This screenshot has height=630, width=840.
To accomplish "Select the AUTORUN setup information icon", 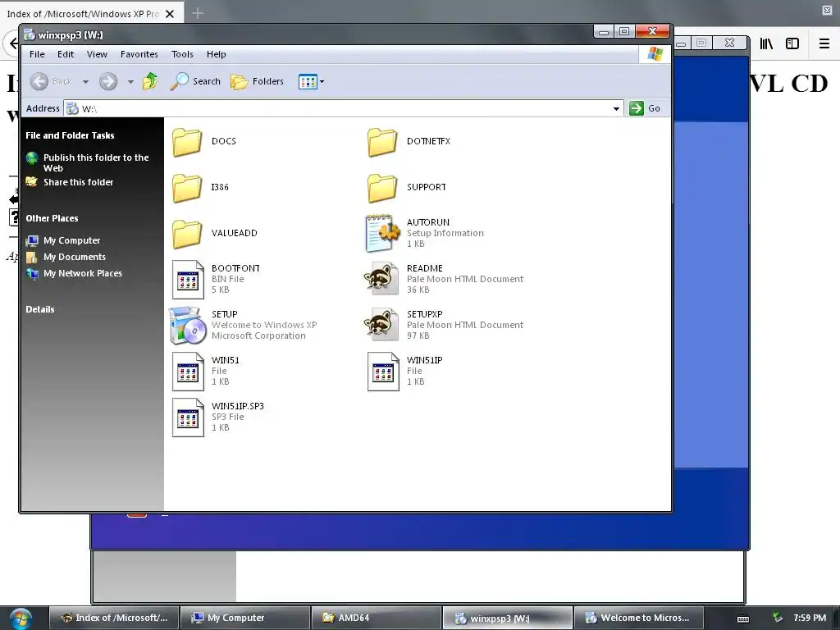I will (x=382, y=233).
